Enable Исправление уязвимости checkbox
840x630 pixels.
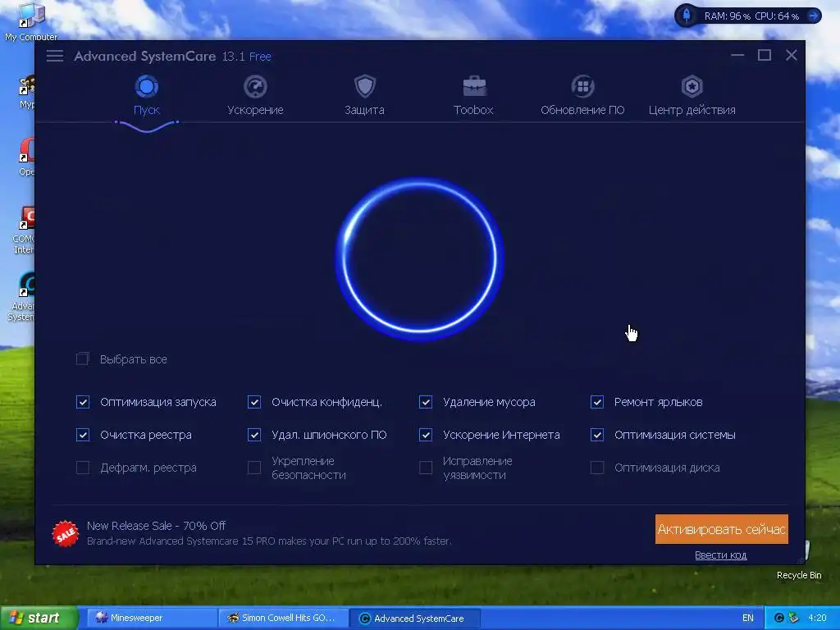click(426, 468)
